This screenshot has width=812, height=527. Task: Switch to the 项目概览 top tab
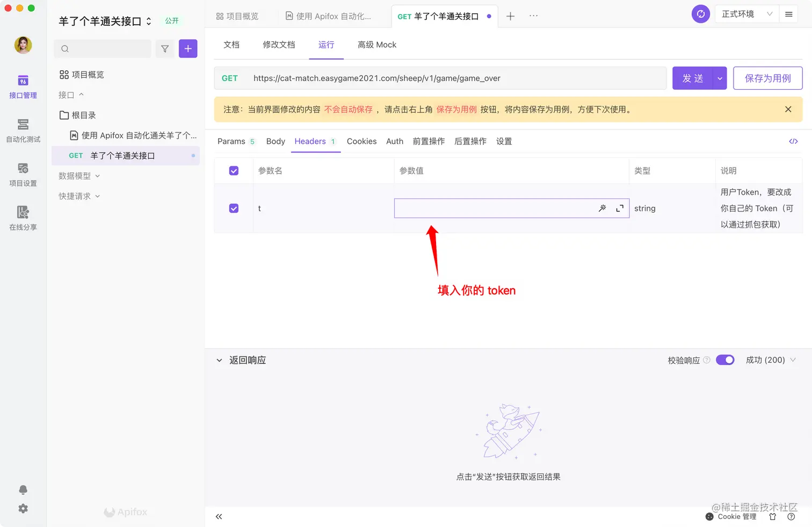pyautogui.click(x=237, y=16)
